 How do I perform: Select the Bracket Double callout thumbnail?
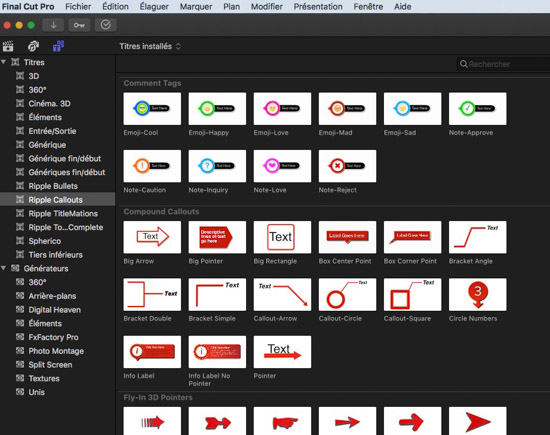pos(152,294)
